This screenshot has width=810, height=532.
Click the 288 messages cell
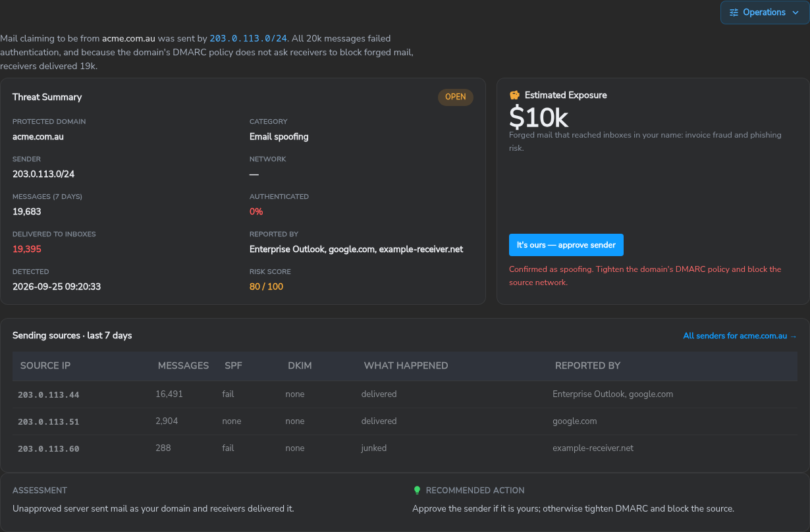[163, 448]
